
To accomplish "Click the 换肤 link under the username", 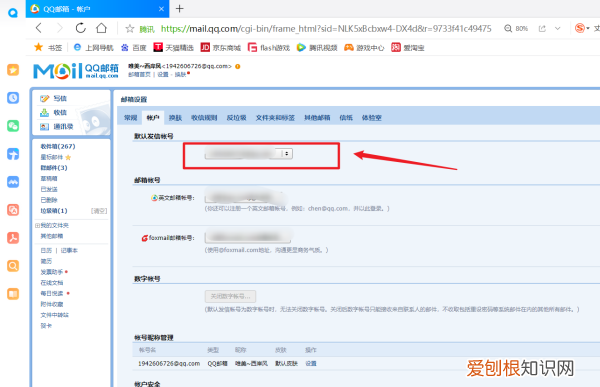I will point(181,75).
